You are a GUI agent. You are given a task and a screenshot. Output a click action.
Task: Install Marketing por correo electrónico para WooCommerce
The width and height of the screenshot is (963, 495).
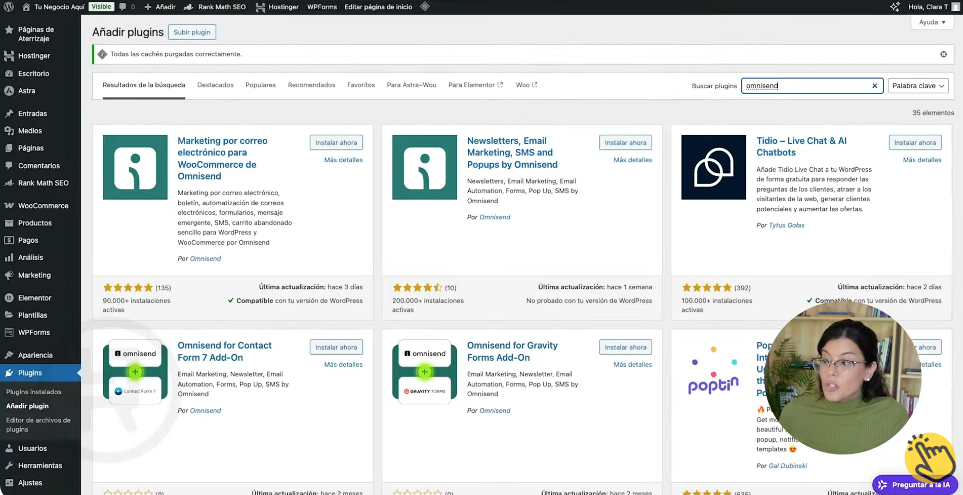[x=336, y=142]
